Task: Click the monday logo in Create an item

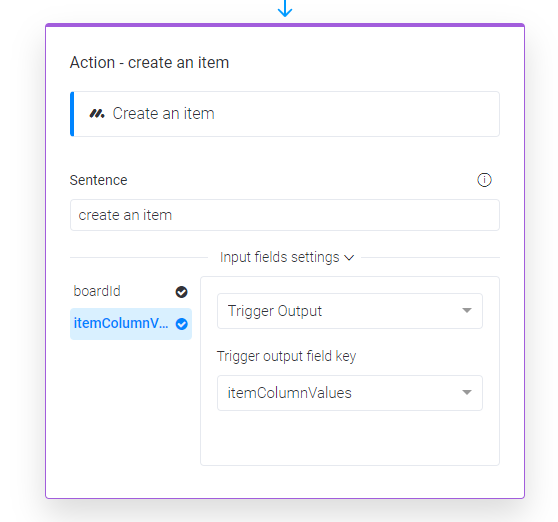Action: click(97, 114)
